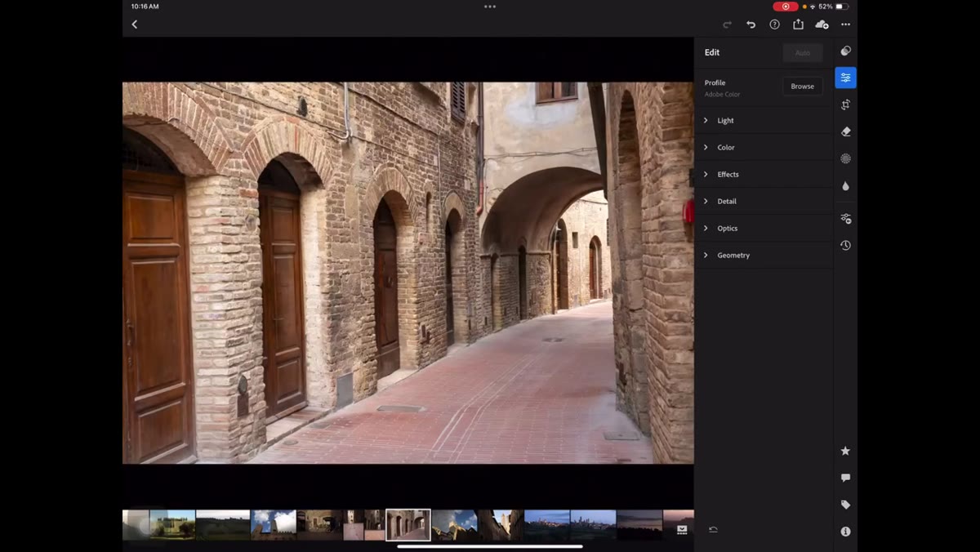The width and height of the screenshot is (980, 552).
Task: Select the dark landscape silhouette thumbnail
Action: pos(223,525)
